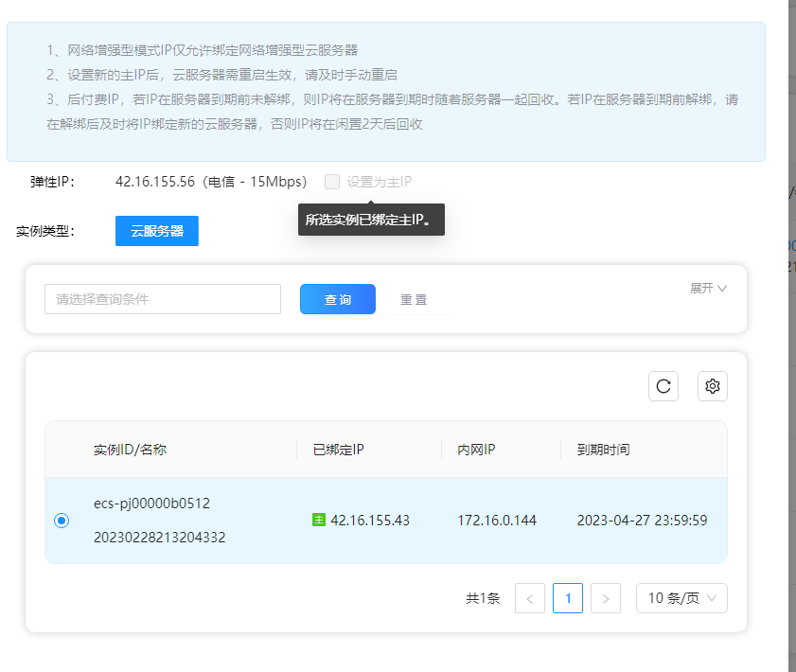Open the 请选择查询条件 query condition field
The image size is (796, 672).
(x=163, y=299)
